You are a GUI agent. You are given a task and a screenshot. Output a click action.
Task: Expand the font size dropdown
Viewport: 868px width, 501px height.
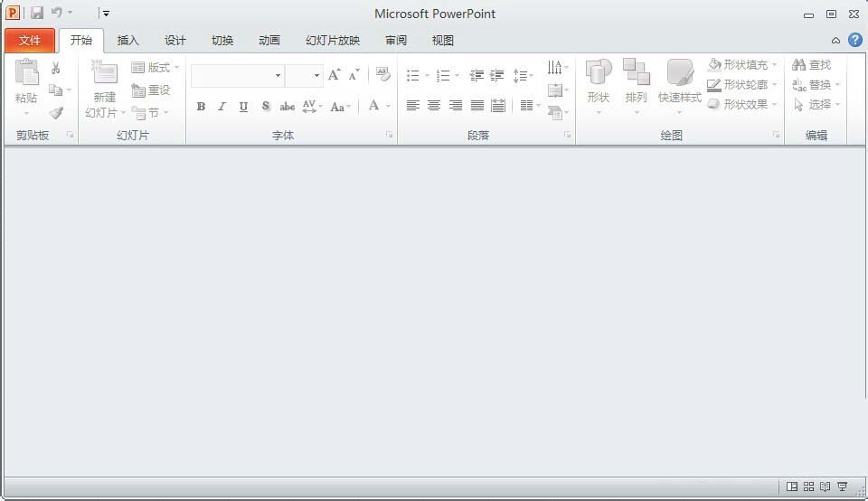coord(316,76)
